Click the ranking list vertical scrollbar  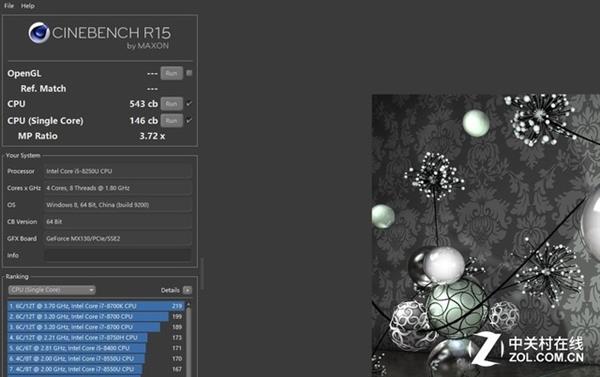pyautogui.click(x=188, y=342)
